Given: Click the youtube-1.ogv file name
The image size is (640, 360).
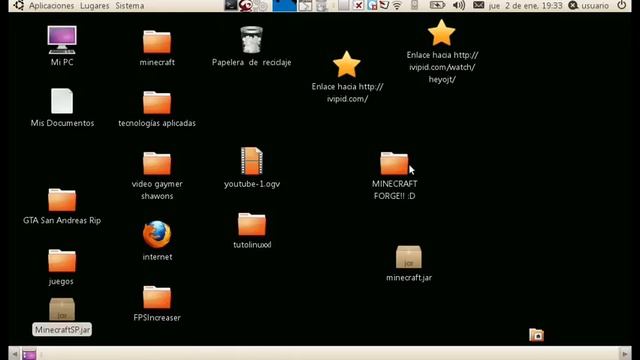Looking at the screenshot, I should [252, 184].
